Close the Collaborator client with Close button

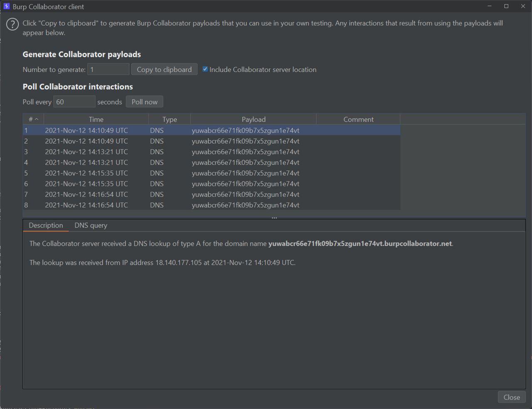[511, 397]
